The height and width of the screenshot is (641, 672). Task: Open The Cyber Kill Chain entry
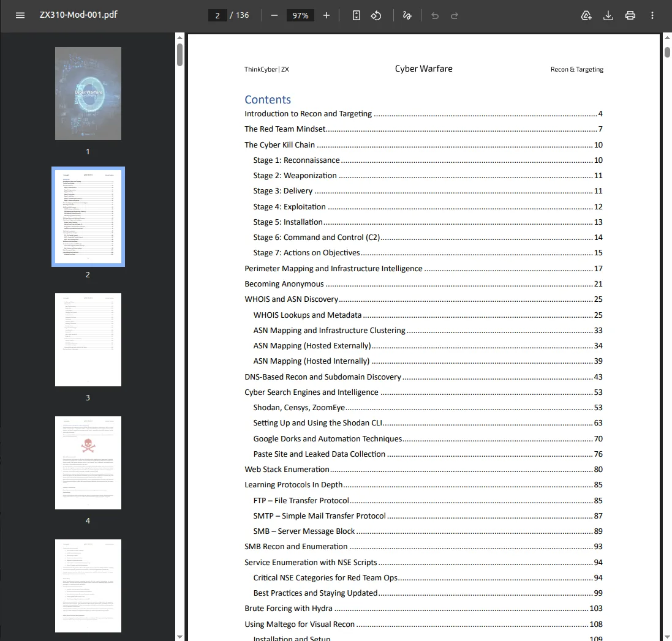pyautogui.click(x=423, y=144)
